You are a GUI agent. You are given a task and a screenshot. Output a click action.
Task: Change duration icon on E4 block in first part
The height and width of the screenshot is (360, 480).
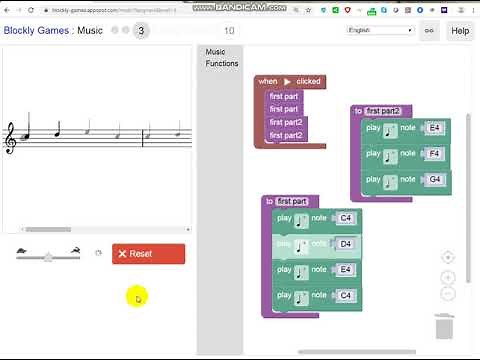pos(301,272)
